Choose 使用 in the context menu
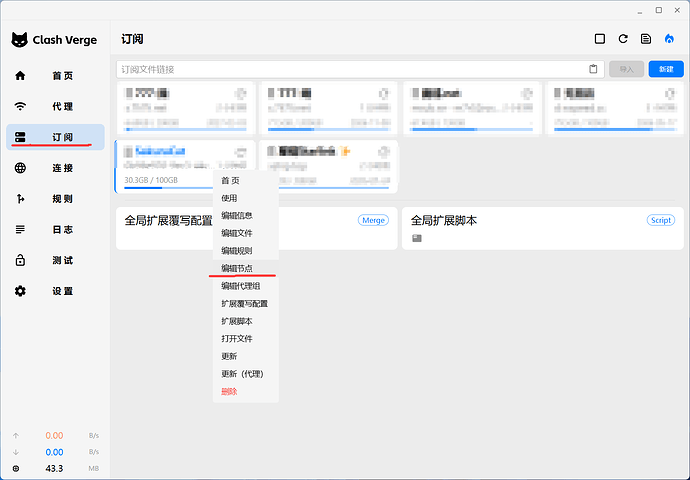 point(246,198)
